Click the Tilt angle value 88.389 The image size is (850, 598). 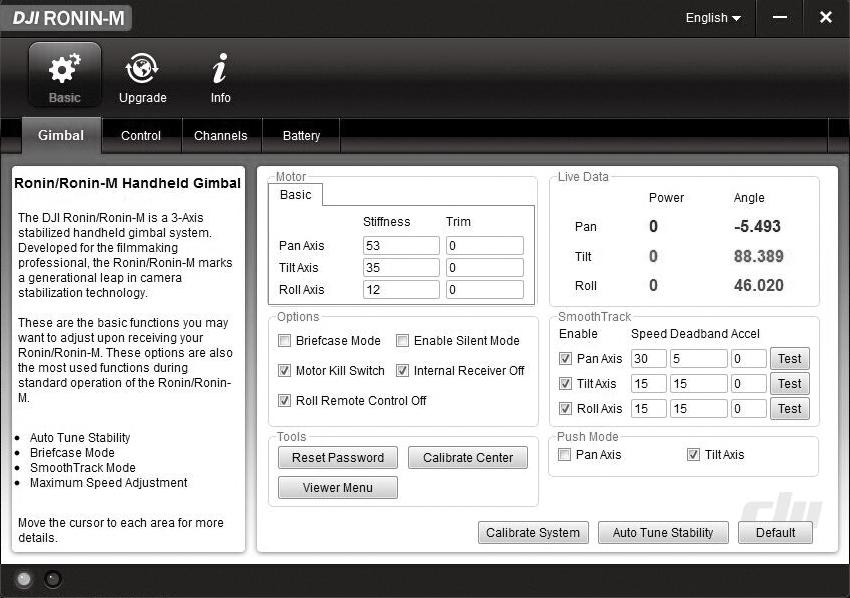coord(758,256)
